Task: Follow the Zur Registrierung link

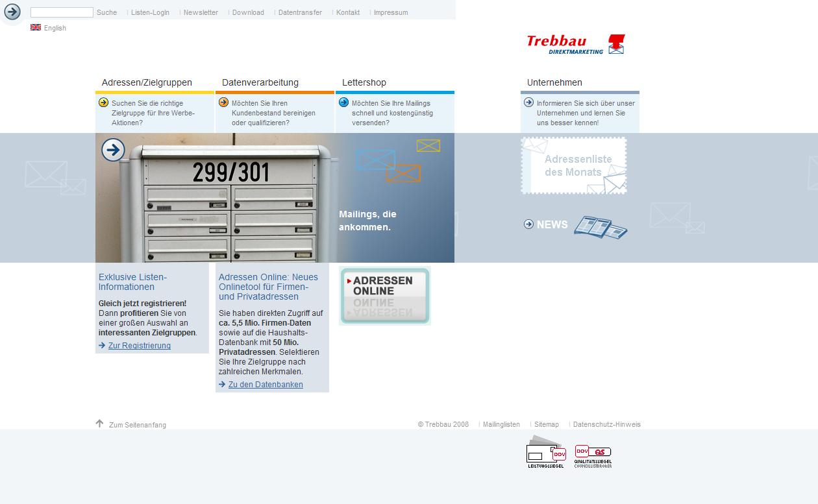Action: [140, 346]
